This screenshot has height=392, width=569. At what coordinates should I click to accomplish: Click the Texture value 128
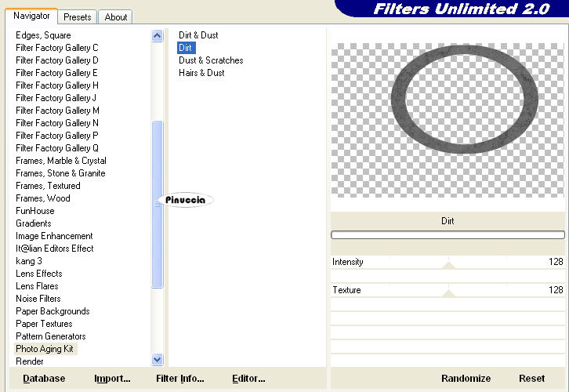click(556, 289)
